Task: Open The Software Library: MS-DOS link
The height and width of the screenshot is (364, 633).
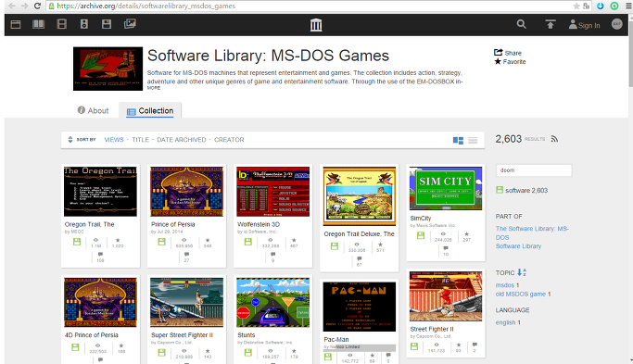Action: (532, 232)
